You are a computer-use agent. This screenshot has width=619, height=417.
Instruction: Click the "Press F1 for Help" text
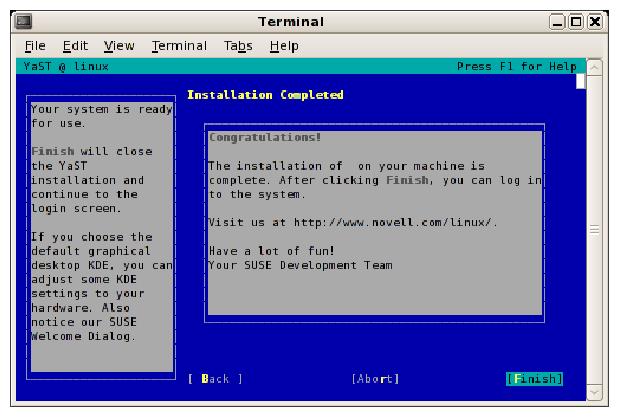coord(516,66)
